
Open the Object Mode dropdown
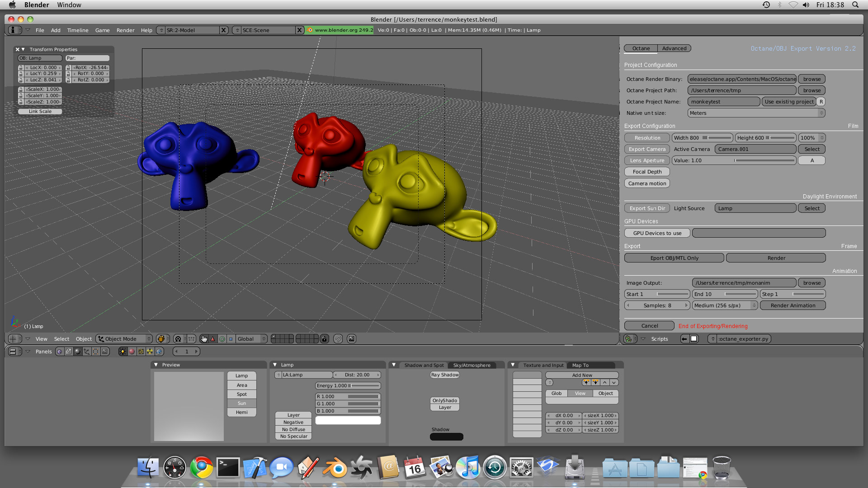pos(124,339)
